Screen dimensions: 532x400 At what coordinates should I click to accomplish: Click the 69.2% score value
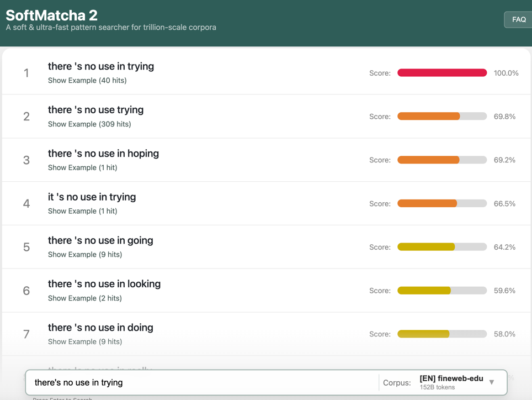[x=504, y=160]
